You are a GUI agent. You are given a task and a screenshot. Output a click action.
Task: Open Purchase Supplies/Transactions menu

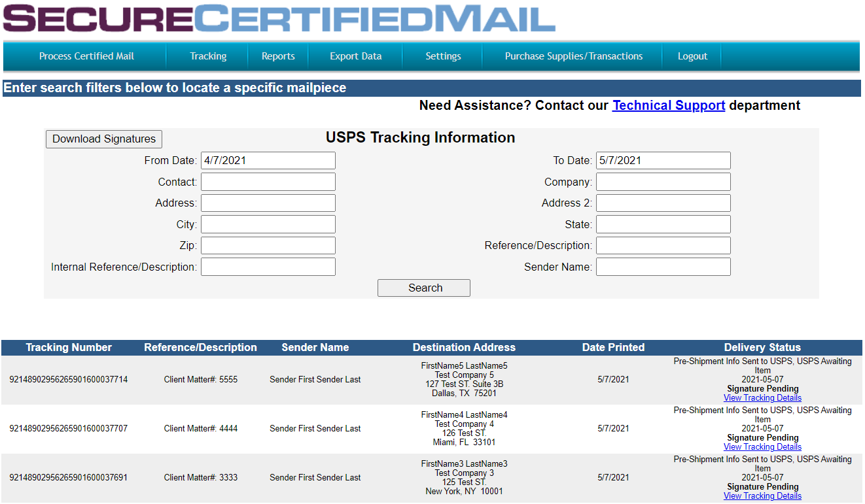coord(574,56)
